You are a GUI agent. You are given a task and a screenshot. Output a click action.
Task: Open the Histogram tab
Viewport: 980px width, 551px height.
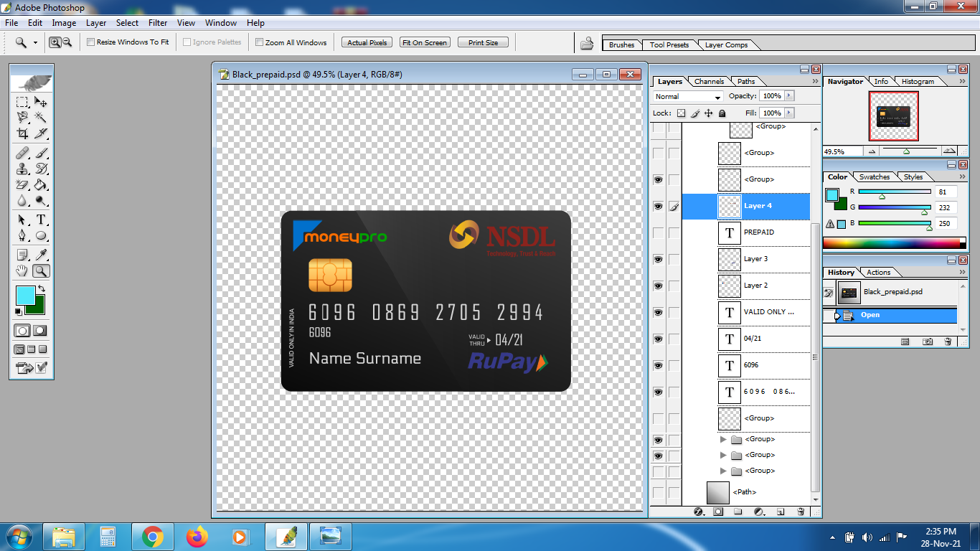(918, 81)
